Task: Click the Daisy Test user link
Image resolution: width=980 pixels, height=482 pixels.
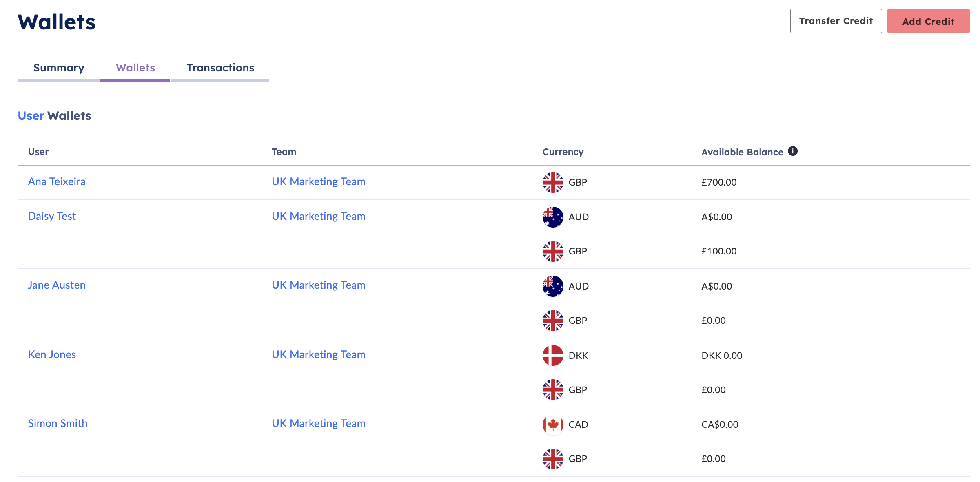Action: [x=52, y=216]
